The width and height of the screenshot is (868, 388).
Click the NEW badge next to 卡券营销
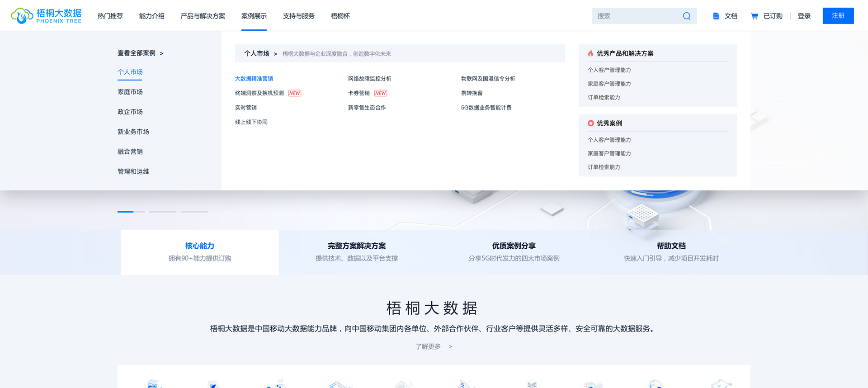coord(381,93)
